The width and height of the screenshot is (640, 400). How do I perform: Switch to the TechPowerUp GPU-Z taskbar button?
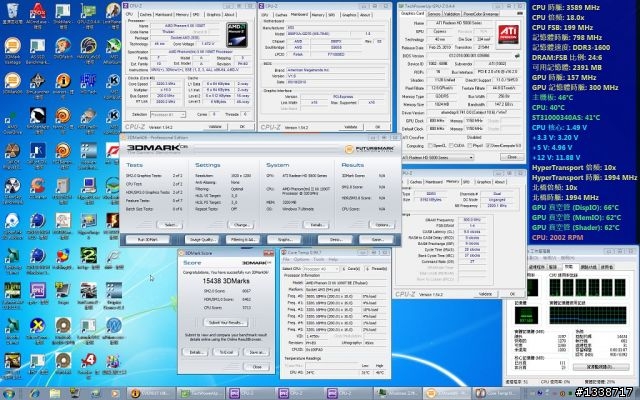click(x=200, y=393)
